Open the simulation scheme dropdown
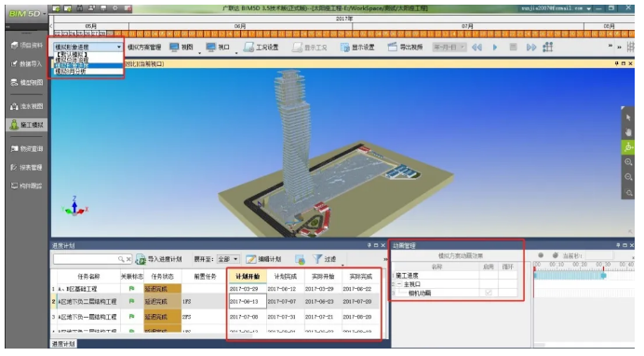The width and height of the screenshot is (644, 356). [87, 47]
